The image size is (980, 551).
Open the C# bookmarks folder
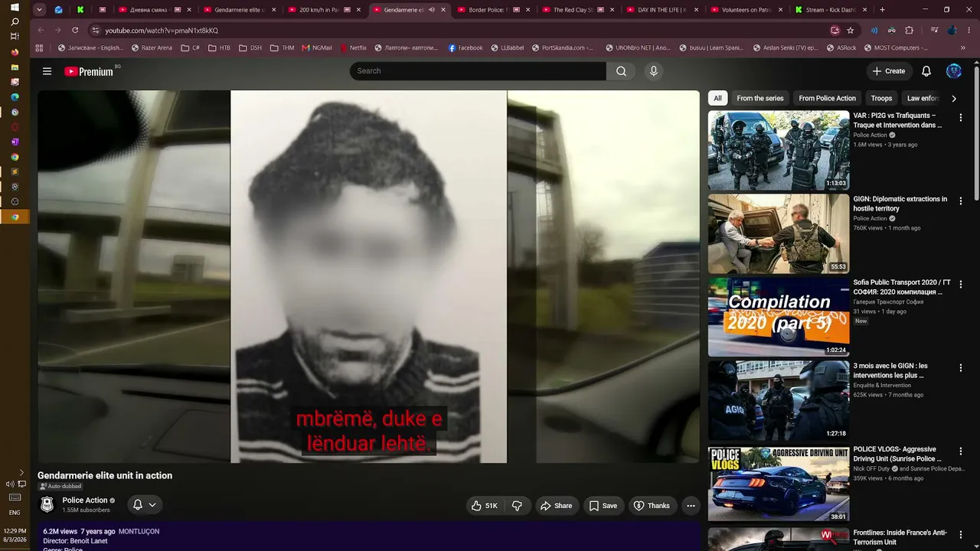point(191,47)
